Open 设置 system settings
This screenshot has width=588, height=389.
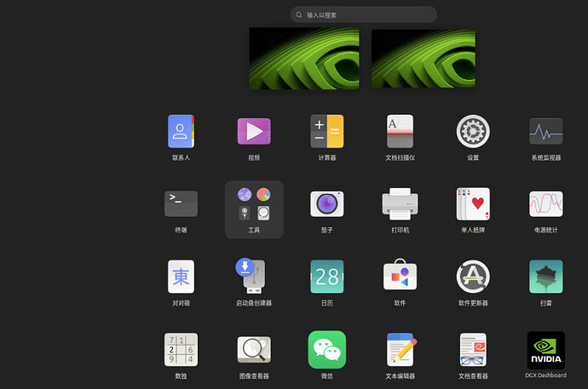click(x=473, y=132)
